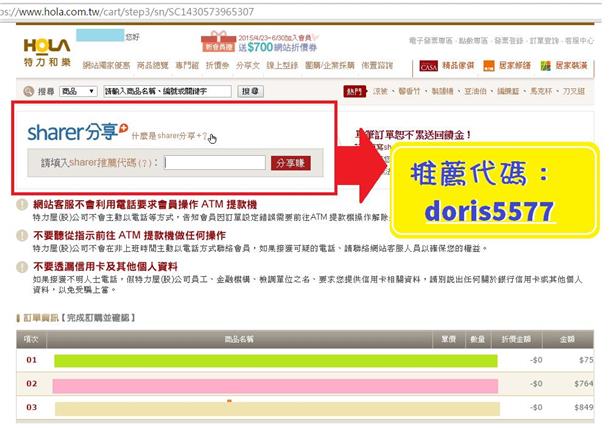Image resolution: width=610 pixels, height=428 pixels.
Task: Click the 網站客服不會利用電話 warning heading
Action: pos(145,204)
